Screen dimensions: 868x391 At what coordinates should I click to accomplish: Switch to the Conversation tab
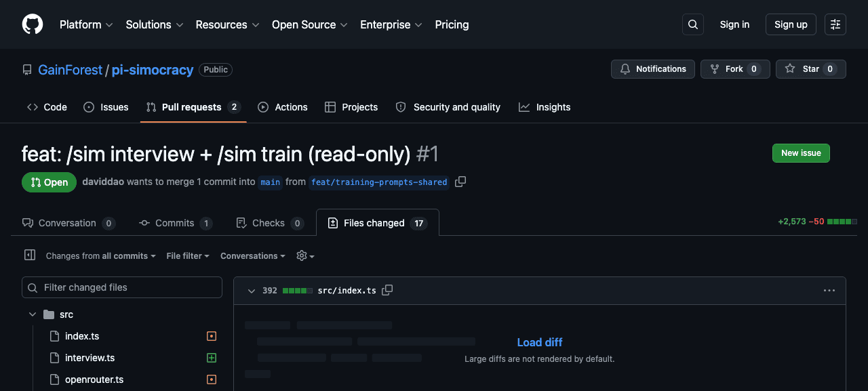click(68, 223)
